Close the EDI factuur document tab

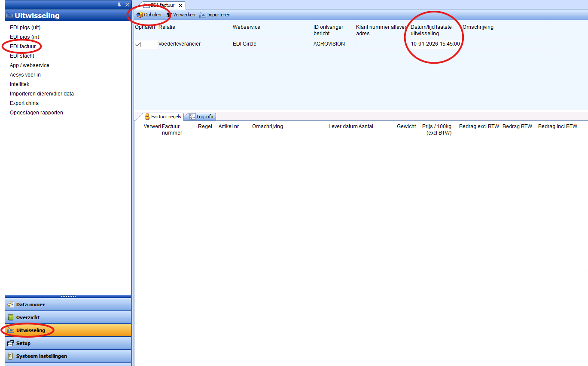[x=180, y=6]
